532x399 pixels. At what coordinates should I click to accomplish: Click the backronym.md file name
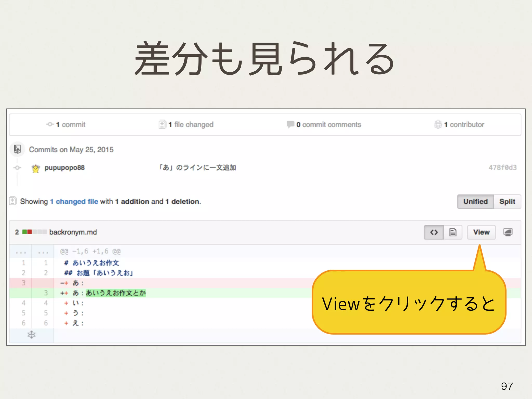pyautogui.click(x=73, y=232)
